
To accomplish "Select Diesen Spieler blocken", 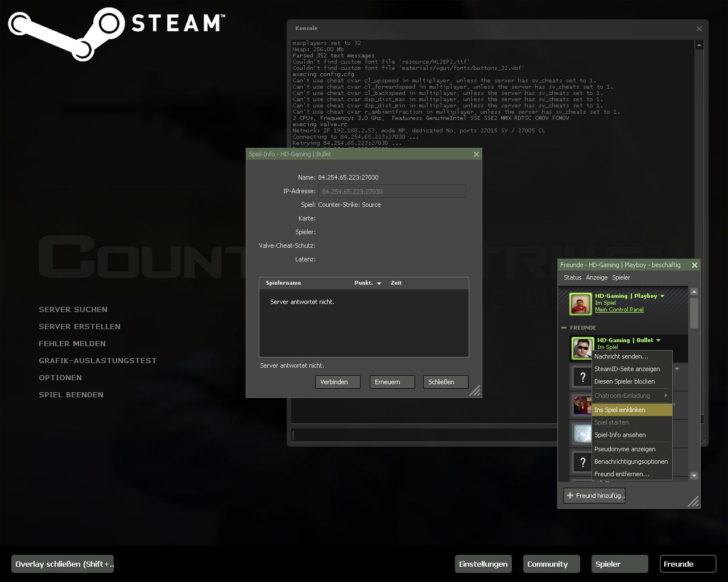I will [x=632, y=381].
